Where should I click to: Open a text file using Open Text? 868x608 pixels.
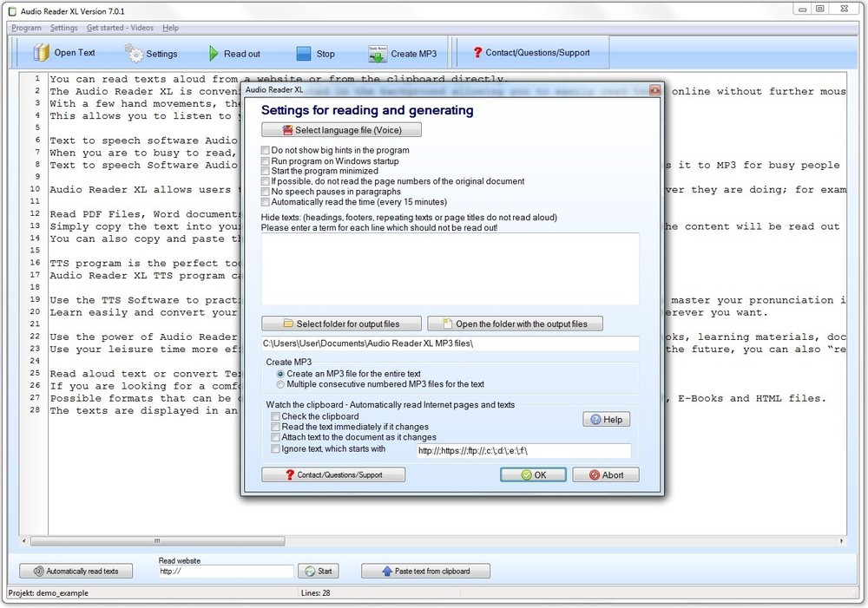coord(64,52)
